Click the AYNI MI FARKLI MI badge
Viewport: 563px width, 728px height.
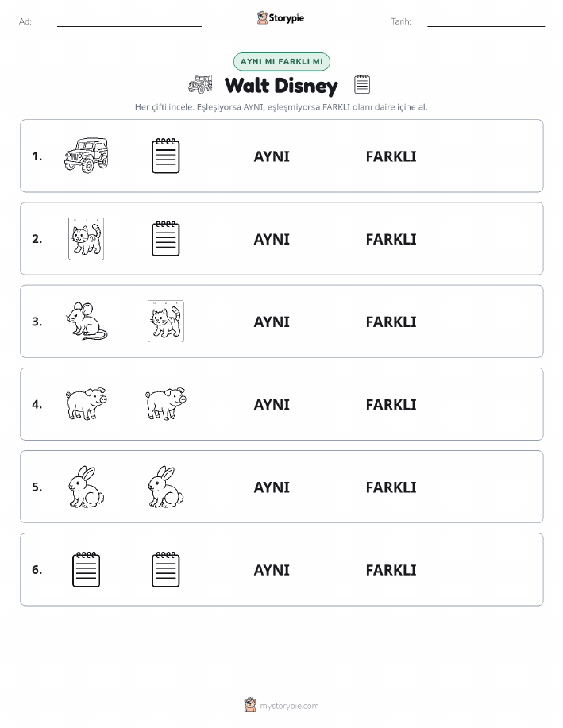click(x=281, y=61)
